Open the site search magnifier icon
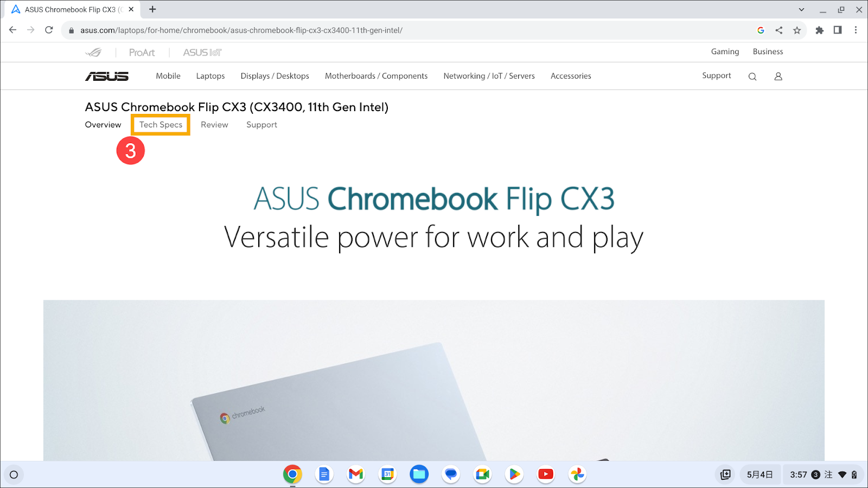The width and height of the screenshot is (868, 488). 752,76
